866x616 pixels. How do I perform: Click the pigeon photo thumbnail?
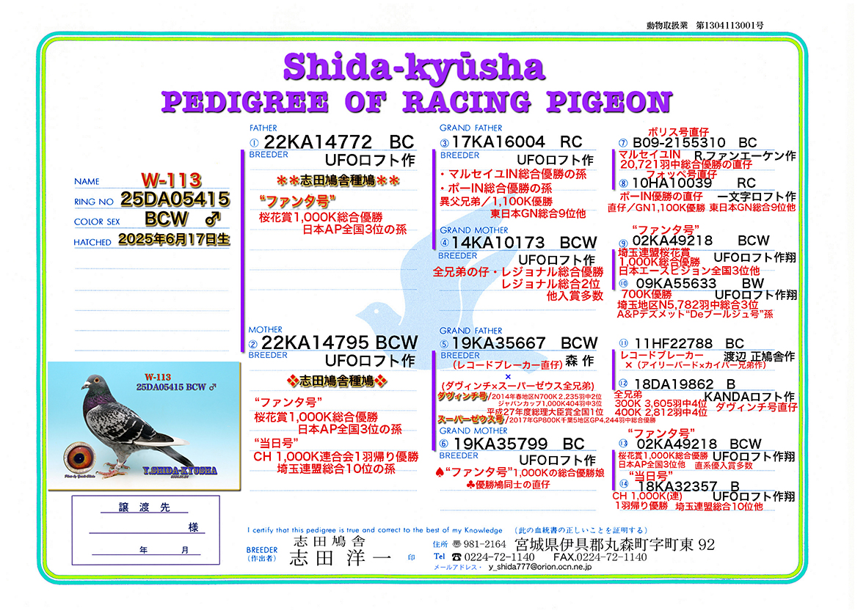point(144,425)
